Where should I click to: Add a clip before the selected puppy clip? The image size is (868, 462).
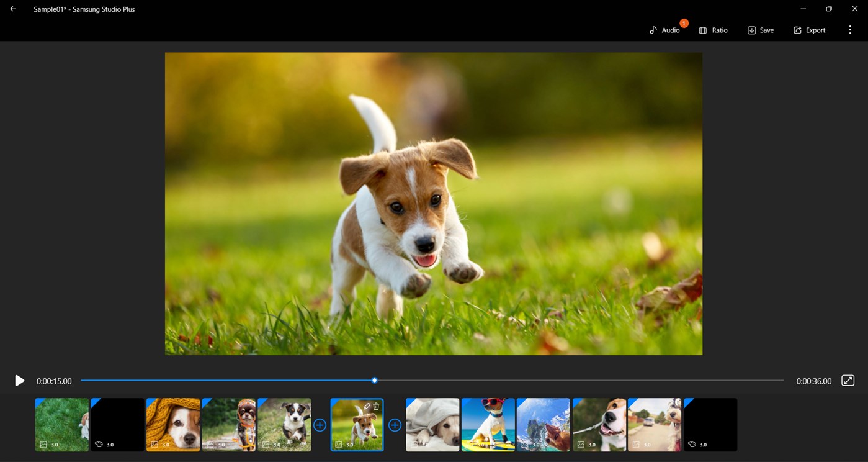[x=320, y=425]
